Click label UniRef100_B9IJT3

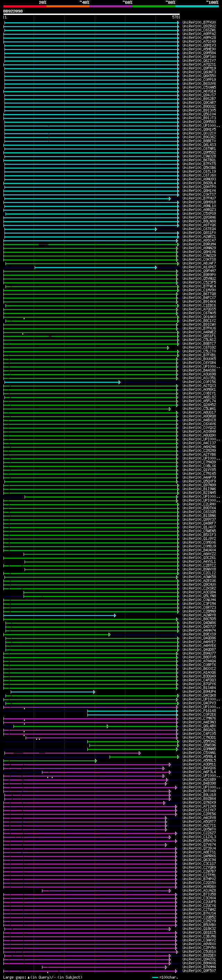(199, 118)
